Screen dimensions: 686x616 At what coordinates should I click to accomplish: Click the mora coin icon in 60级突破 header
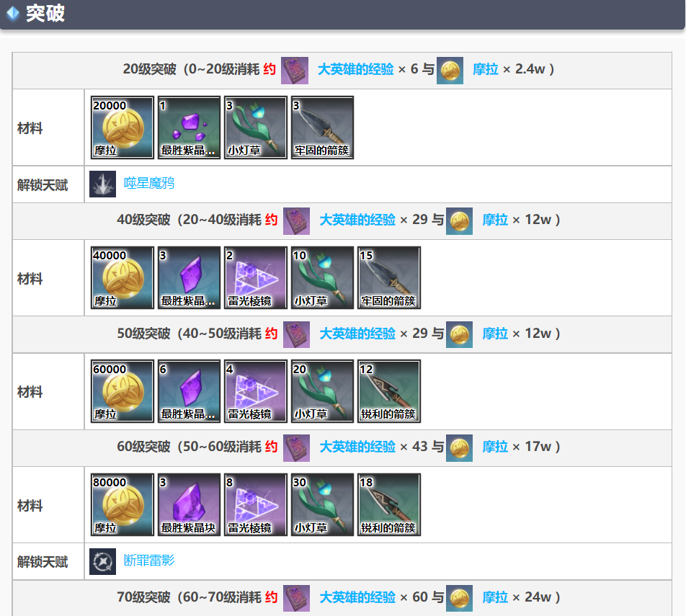459,448
